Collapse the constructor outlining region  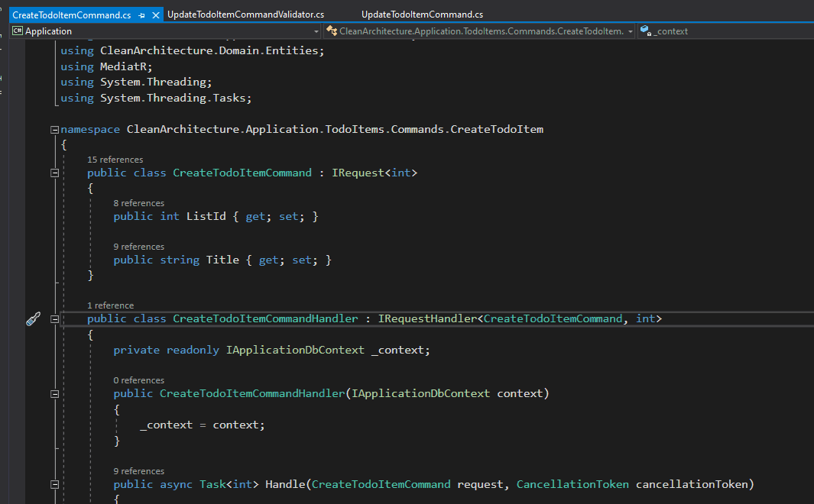(54, 394)
